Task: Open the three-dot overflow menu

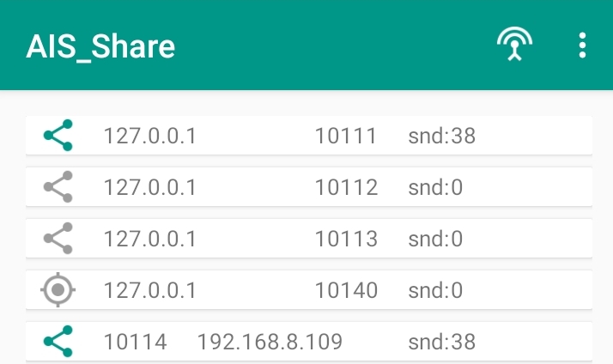Action: click(x=582, y=45)
